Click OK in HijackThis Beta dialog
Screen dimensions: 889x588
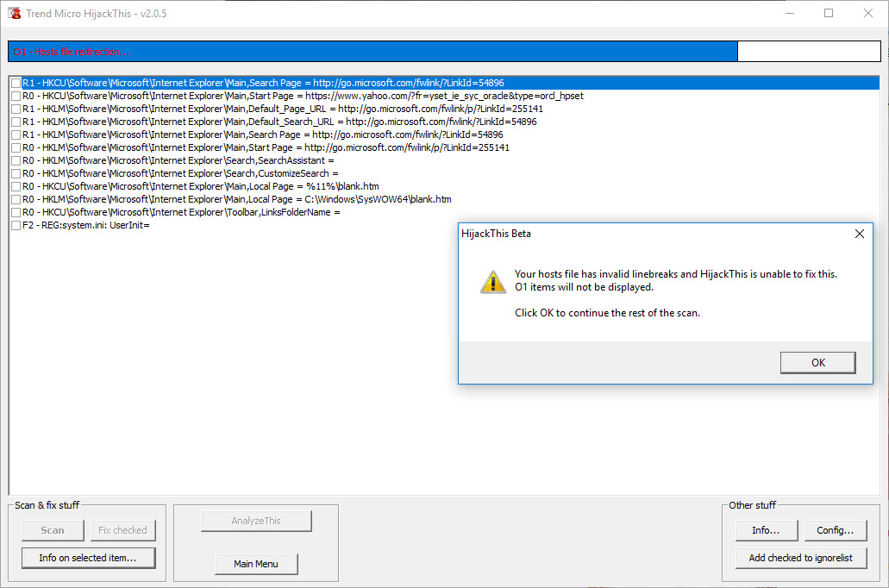[x=817, y=363]
